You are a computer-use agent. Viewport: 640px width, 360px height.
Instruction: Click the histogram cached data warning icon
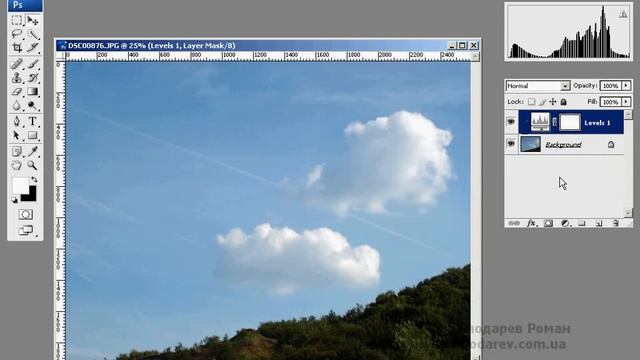pos(623,14)
